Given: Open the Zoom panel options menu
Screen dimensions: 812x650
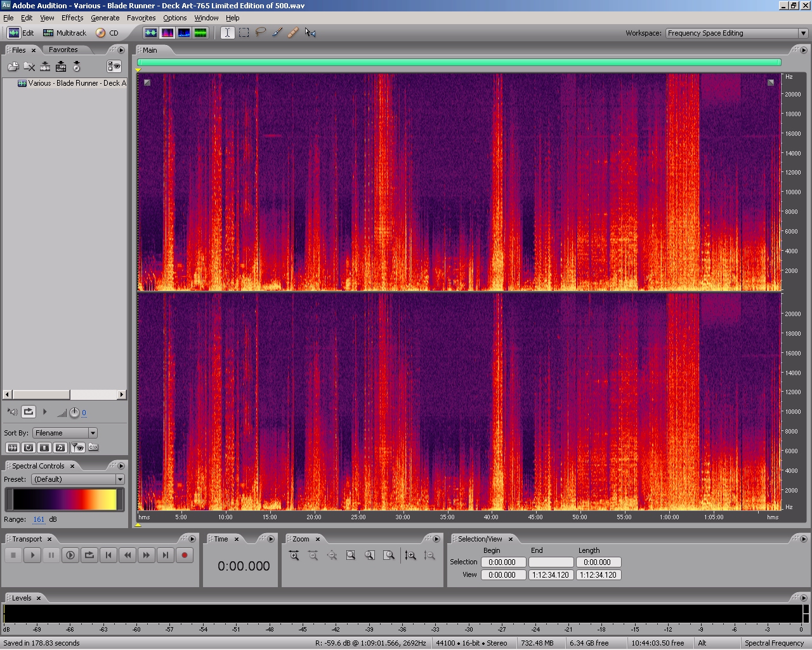Looking at the screenshot, I should (x=436, y=539).
